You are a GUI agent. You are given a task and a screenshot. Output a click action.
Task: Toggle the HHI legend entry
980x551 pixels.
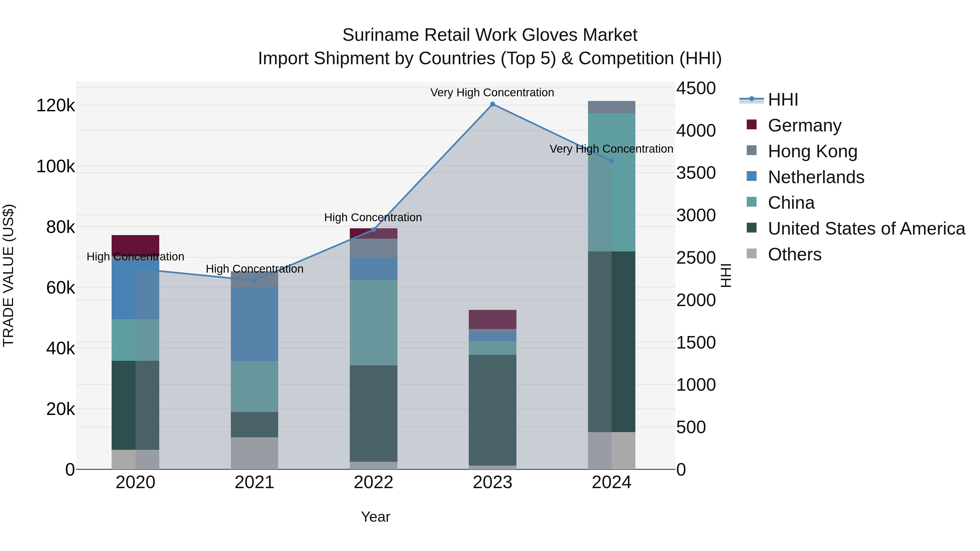coord(768,100)
